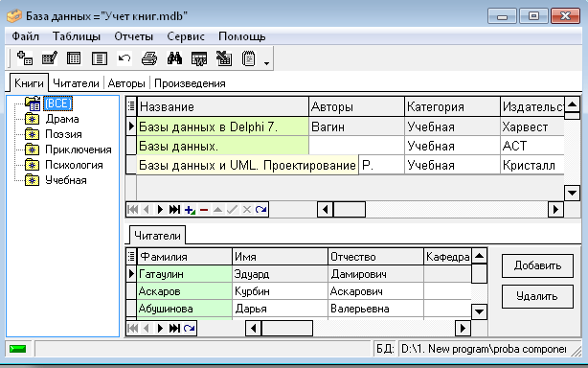Viewport: 588px width, 368px height.
Task: Click the notepad icon in toolbar
Action: click(x=248, y=58)
